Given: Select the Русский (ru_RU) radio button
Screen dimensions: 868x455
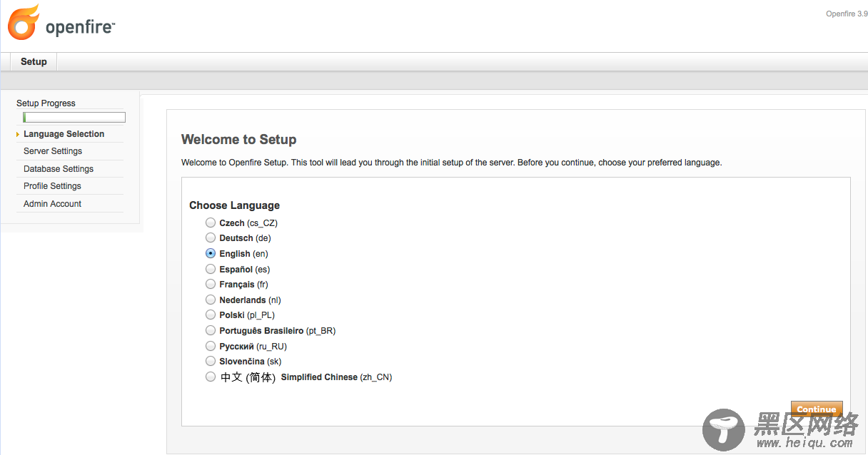Looking at the screenshot, I should pos(211,346).
